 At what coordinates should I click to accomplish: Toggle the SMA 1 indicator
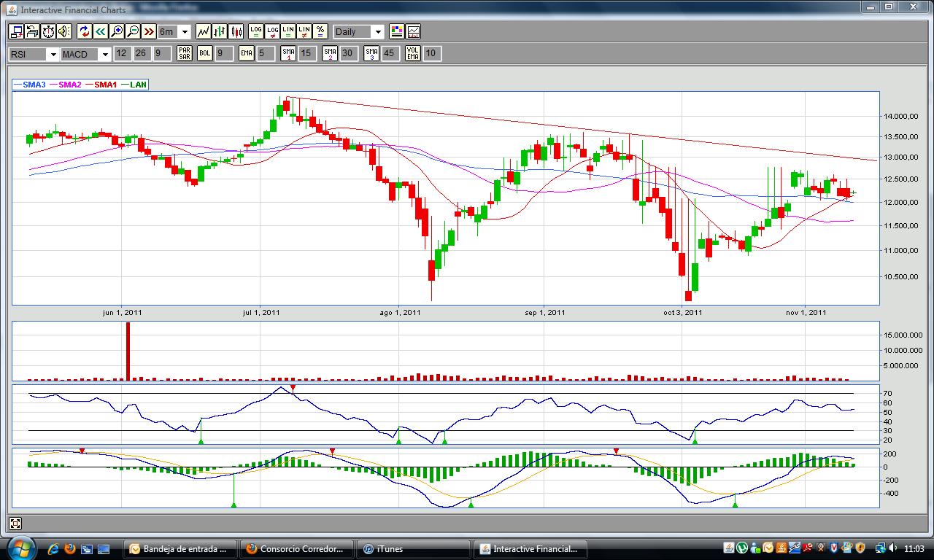tap(288, 53)
